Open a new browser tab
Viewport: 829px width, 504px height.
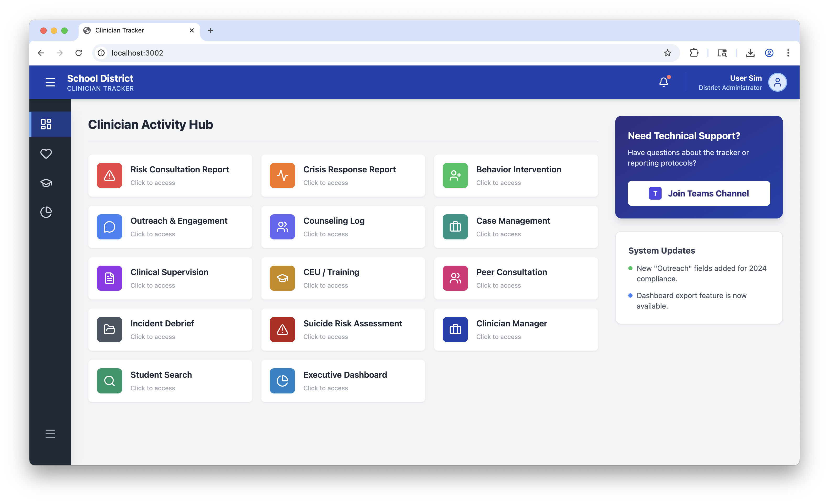coord(211,30)
